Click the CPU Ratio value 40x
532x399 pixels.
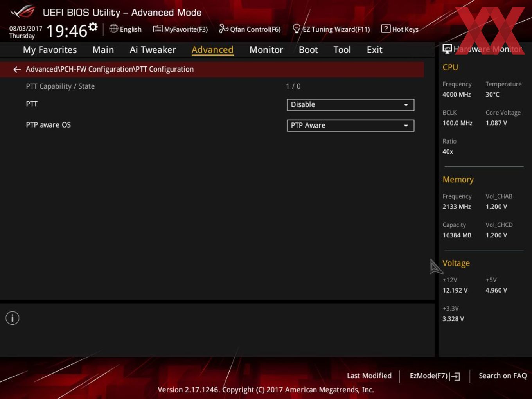448,151
